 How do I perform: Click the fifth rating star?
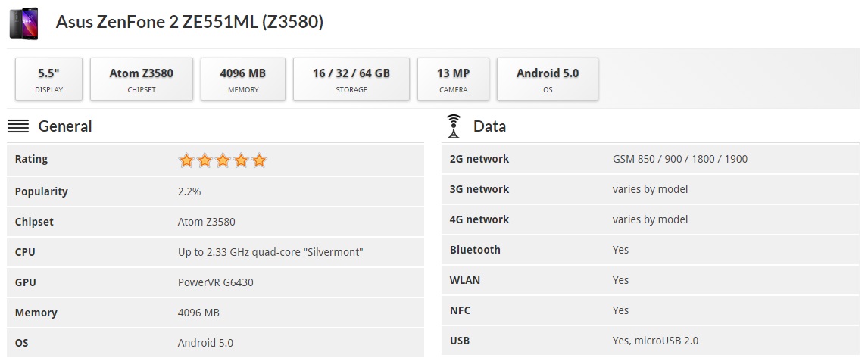coord(259,160)
